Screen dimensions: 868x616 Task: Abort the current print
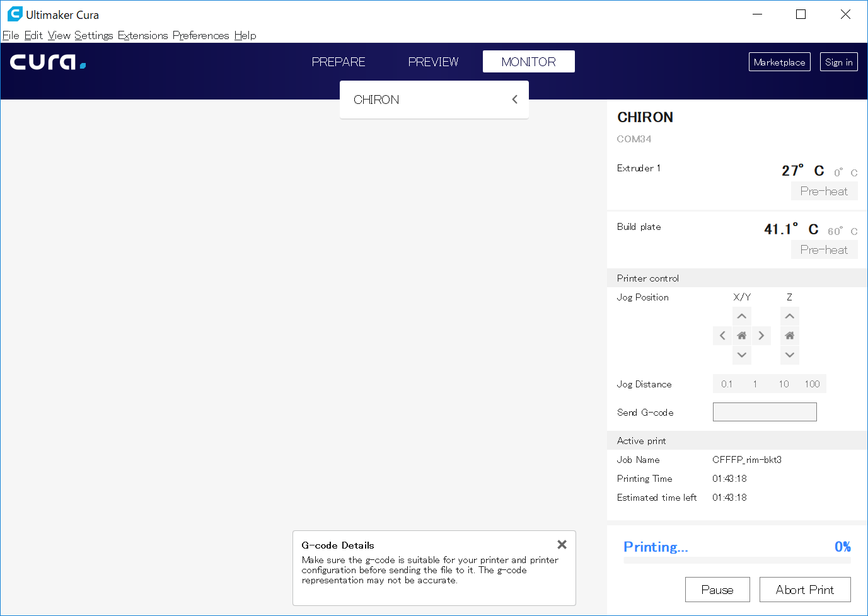805,590
